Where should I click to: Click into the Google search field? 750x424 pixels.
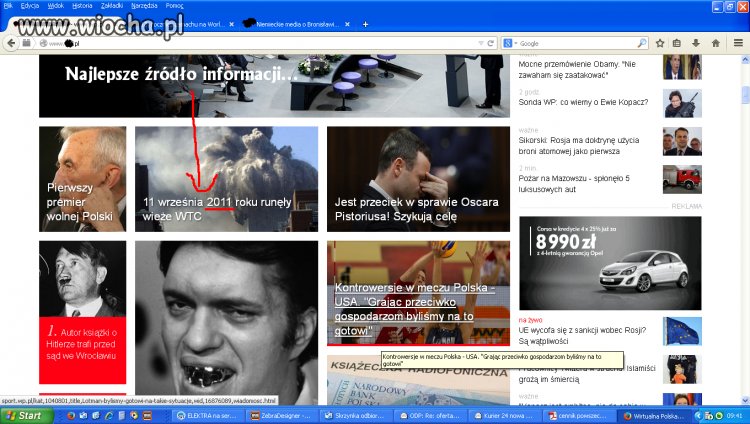pos(576,43)
